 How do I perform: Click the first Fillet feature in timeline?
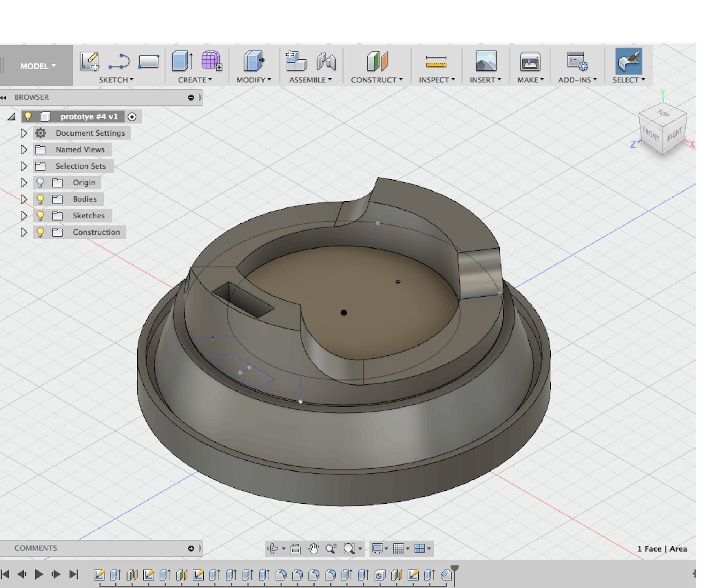(x=281, y=575)
